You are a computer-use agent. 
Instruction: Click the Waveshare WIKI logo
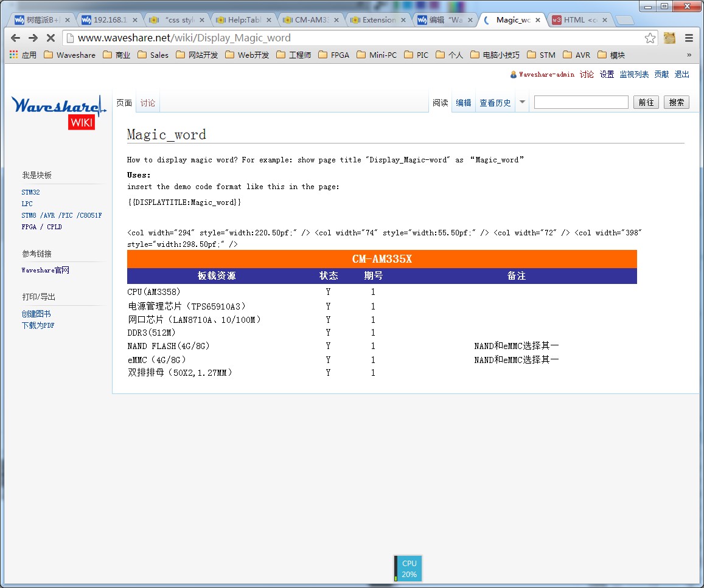58,112
